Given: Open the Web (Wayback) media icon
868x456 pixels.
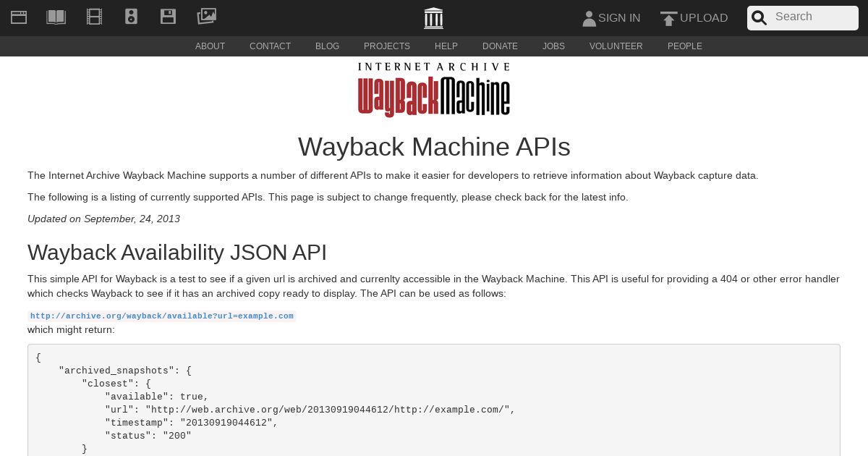Looking at the screenshot, I should 19,17.
